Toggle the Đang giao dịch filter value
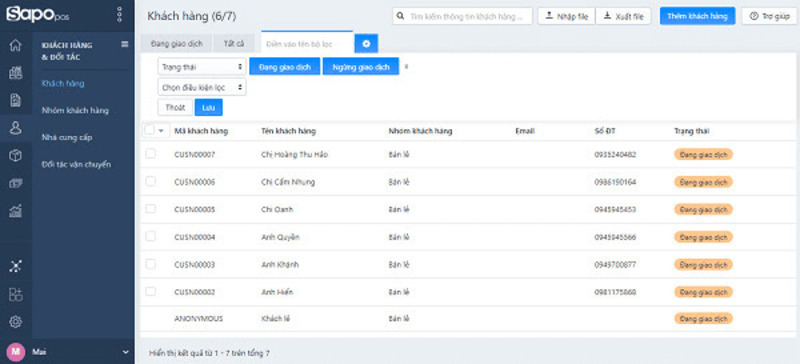Screen dimensions: 800x364 (285, 66)
